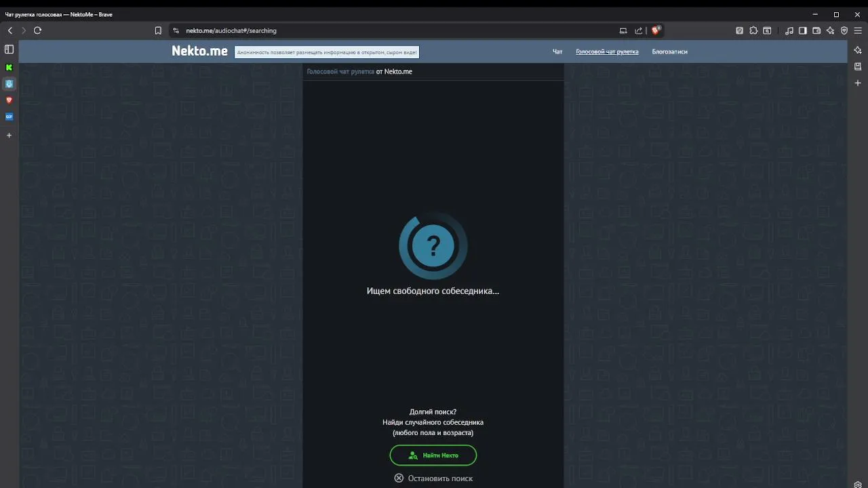Click the Найти Некто green button
This screenshot has height=488, width=868.
[433, 455]
